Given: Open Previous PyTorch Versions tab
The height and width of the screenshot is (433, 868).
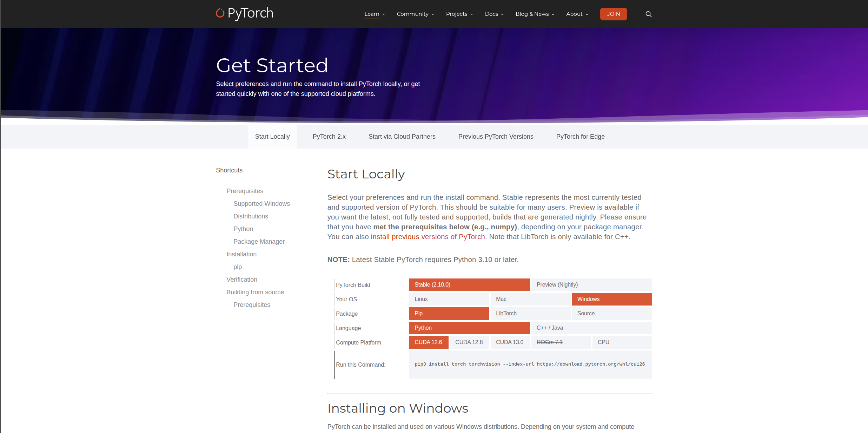Looking at the screenshot, I should pos(496,137).
